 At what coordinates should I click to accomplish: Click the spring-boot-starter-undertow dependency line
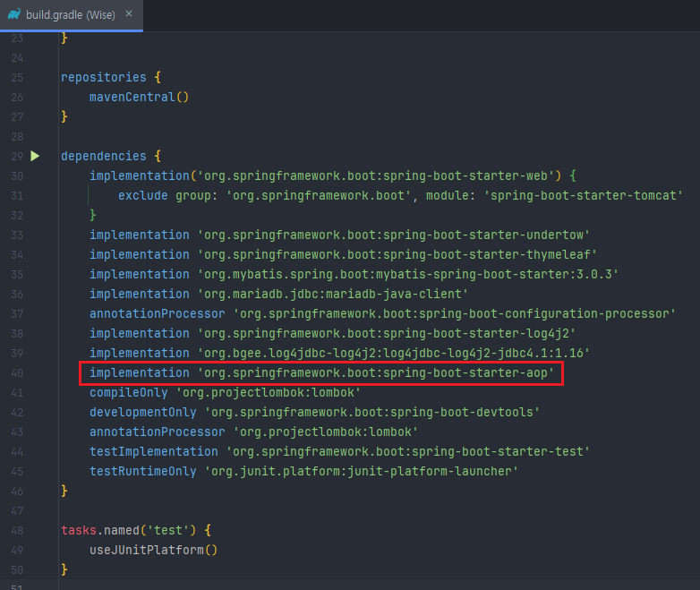click(339, 235)
